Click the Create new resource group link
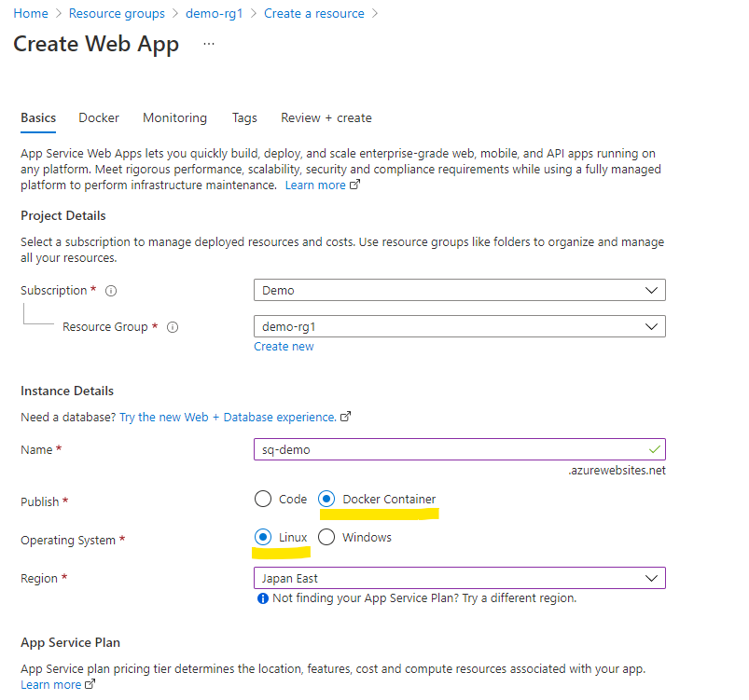 pyautogui.click(x=284, y=347)
